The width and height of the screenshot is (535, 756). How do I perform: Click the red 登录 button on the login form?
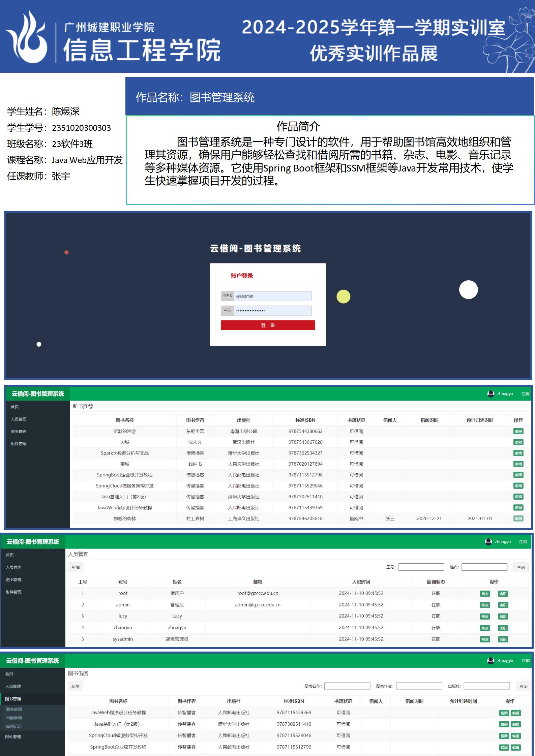(x=268, y=325)
